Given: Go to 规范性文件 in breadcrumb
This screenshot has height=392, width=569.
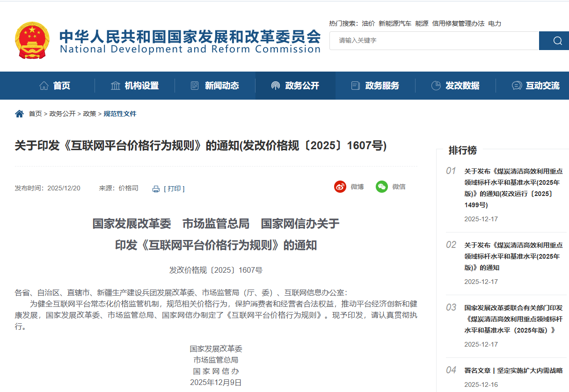Looking at the screenshot, I should 120,114.
